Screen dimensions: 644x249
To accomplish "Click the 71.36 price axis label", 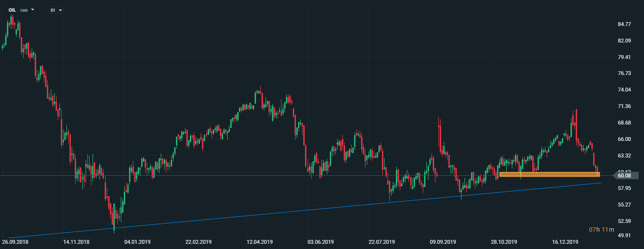I will pos(624,106).
